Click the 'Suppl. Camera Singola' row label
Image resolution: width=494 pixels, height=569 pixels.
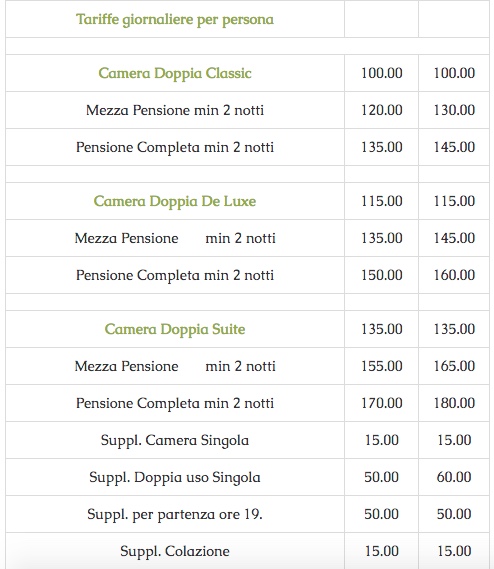tap(175, 441)
